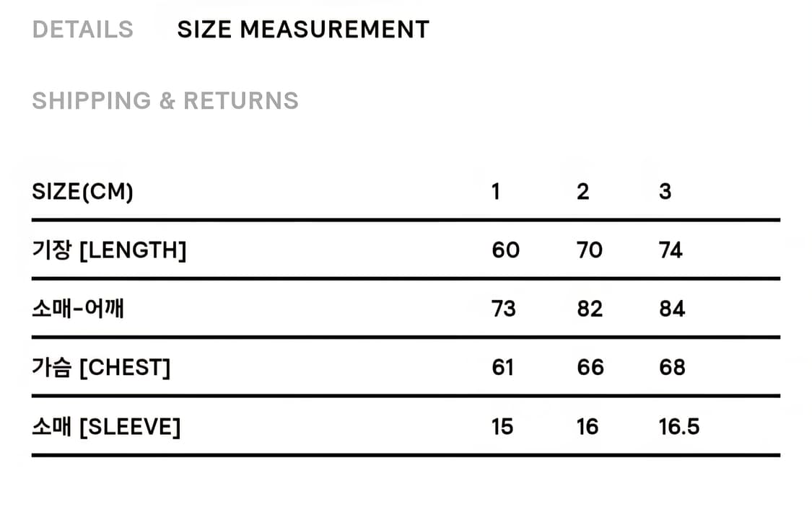Screen dimensions: 812x512
Task: Click the chest value 68 for size 3
Action: tap(672, 368)
